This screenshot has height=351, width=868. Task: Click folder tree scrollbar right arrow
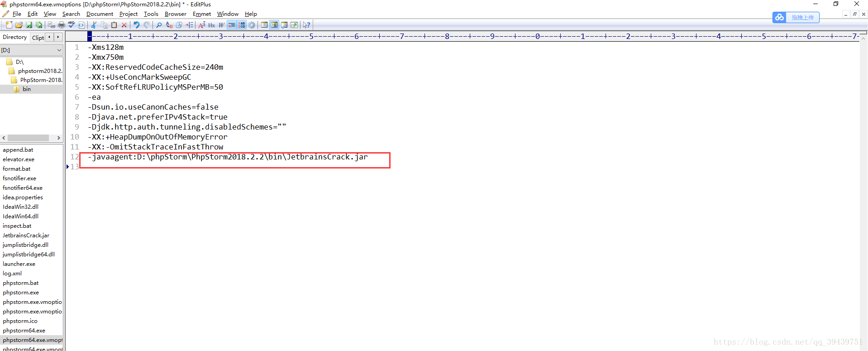click(x=58, y=138)
